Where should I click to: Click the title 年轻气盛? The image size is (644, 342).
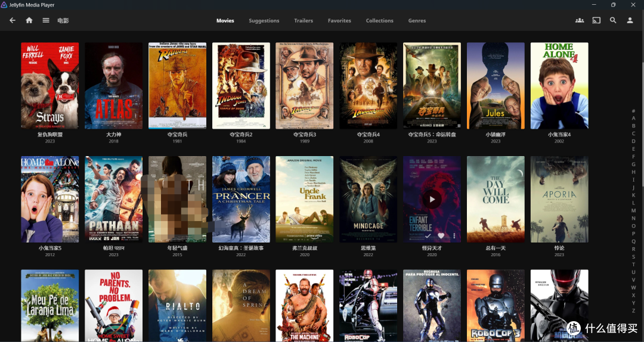coord(177,248)
